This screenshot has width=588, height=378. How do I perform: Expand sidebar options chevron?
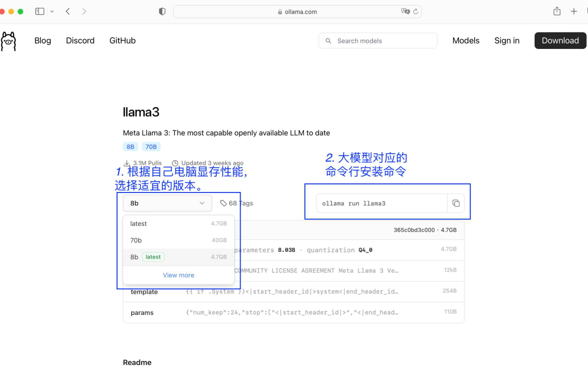click(x=52, y=11)
